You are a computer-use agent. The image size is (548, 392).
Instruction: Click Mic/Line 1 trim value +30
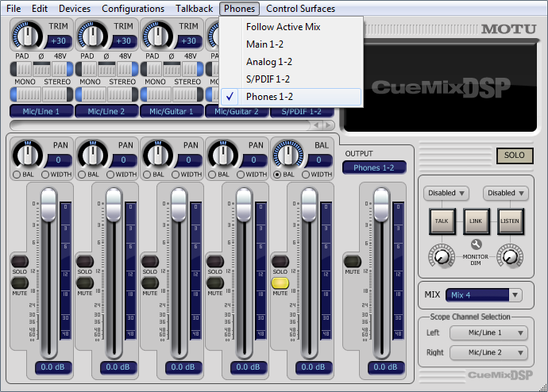58,41
